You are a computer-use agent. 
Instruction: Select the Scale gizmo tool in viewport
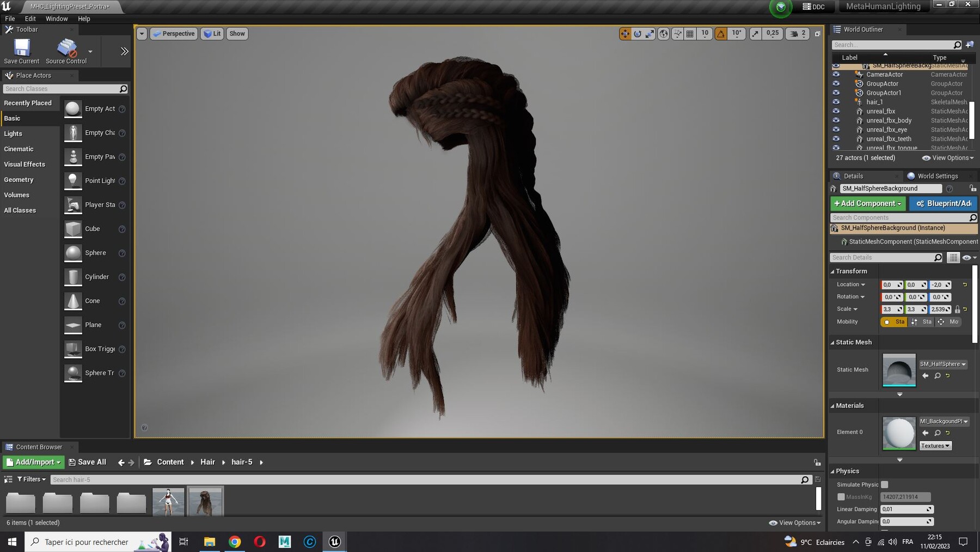650,34
